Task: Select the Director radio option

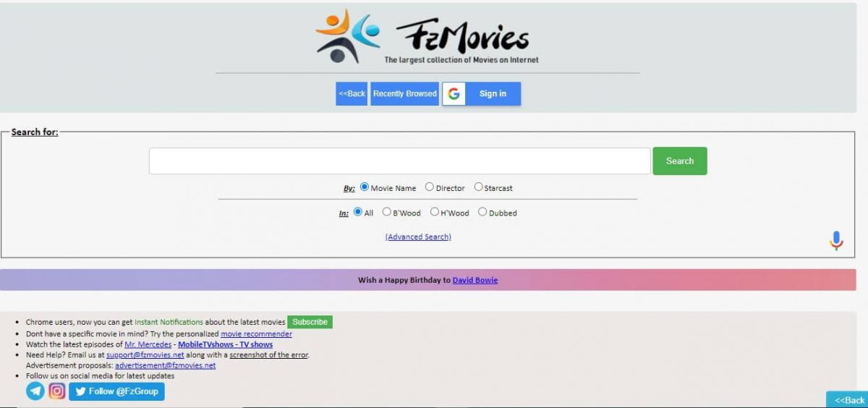Action: (430, 187)
